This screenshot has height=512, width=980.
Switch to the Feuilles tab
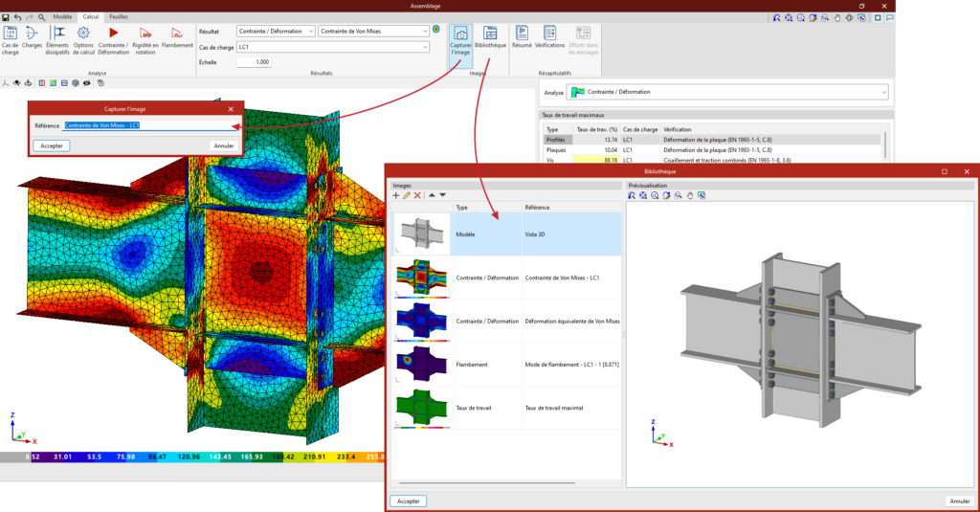click(120, 17)
